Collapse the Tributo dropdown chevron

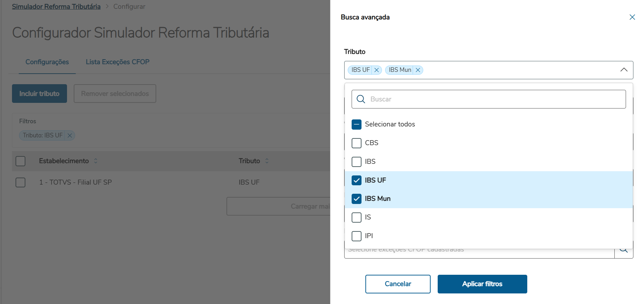[x=624, y=70]
